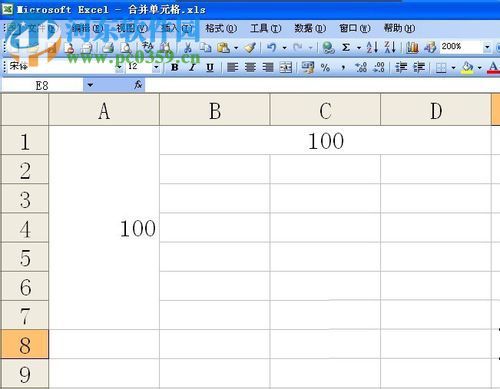The height and width of the screenshot is (389, 500).
Task: Sort descending with the Z-A icon
Action: 390,48
